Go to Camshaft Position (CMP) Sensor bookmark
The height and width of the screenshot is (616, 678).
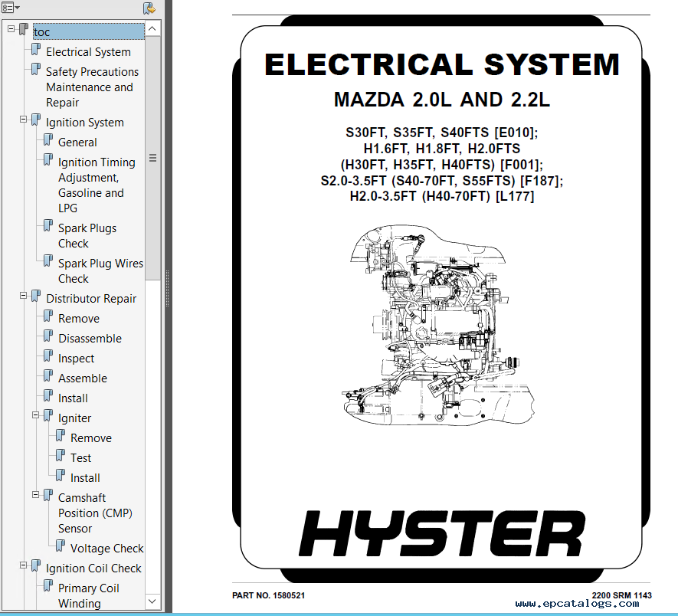coord(95,513)
